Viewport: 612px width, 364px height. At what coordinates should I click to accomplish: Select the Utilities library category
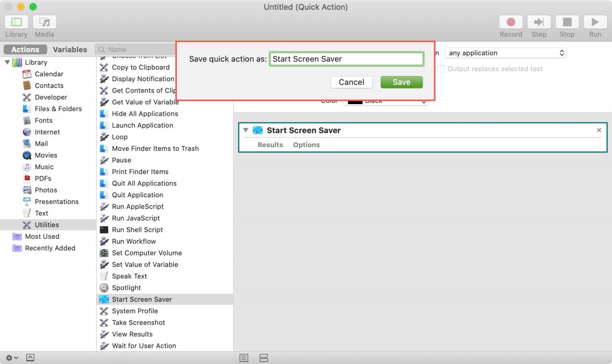point(48,225)
